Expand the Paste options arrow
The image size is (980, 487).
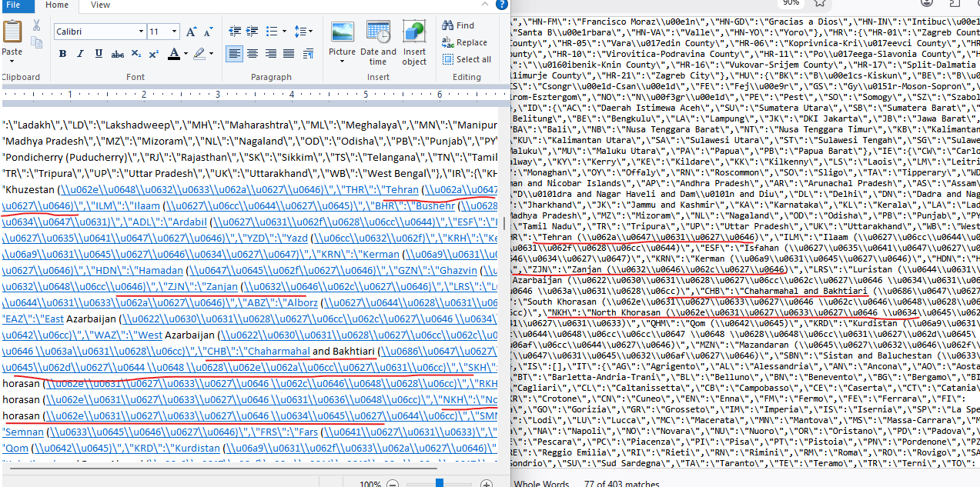pyautogui.click(x=11, y=62)
